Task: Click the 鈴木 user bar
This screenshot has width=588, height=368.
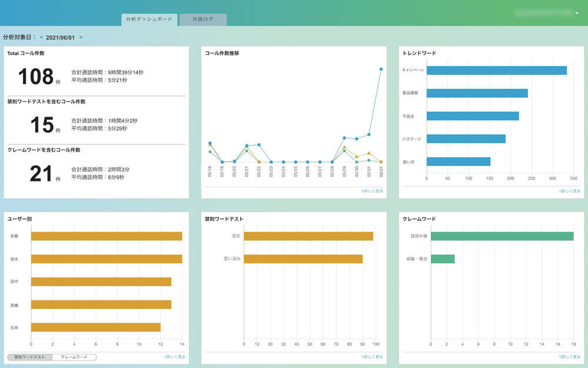Action: click(106, 258)
